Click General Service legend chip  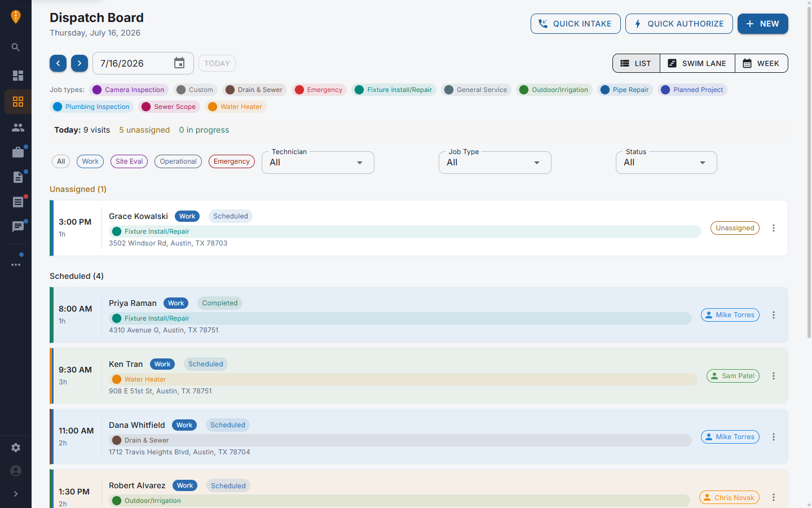(476, 90)
